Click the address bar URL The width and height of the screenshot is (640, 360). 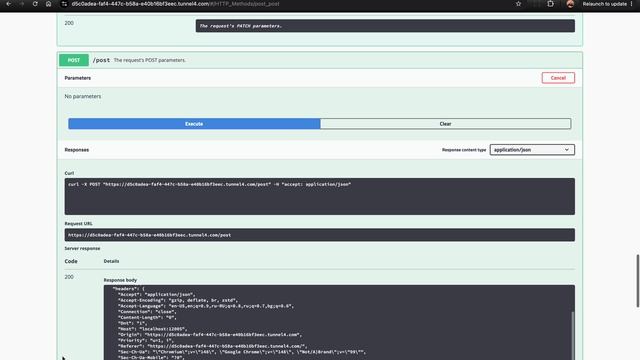(176, 4)
